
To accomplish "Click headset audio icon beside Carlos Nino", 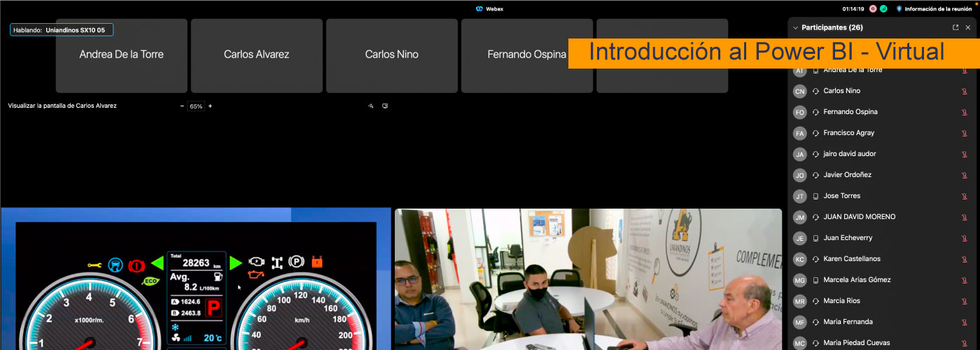I will (x=815, y=91).
